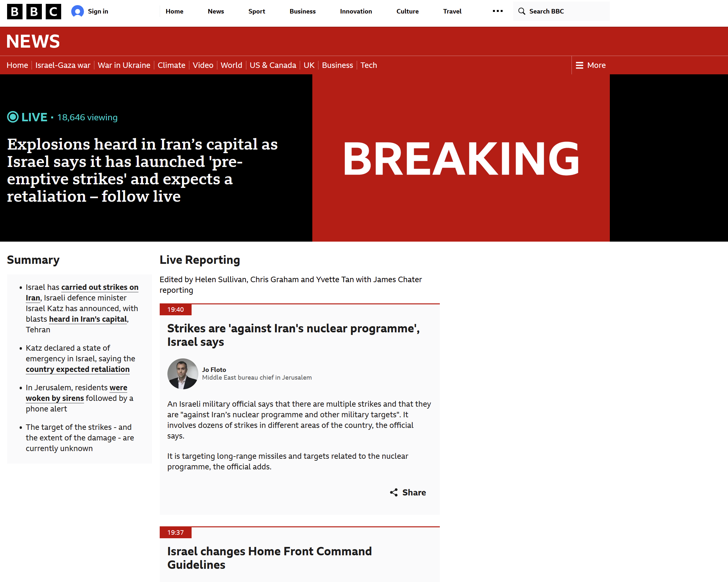Screen dimensions: 728x582
Task: Click the BREAKING banner image
Action: pos(461,158)
